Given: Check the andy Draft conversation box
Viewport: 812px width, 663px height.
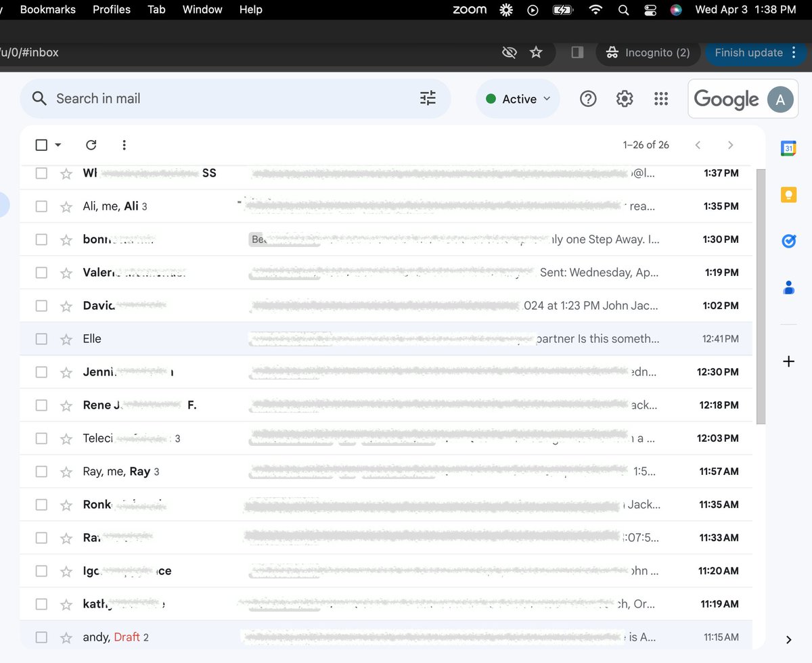Looking at the screenshot, I should 41,637.
